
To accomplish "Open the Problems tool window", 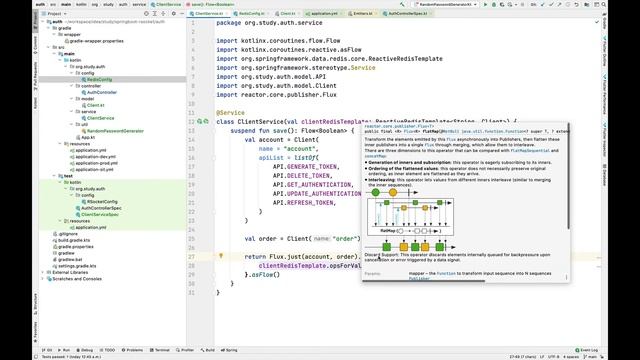I will tap(132, 350).
